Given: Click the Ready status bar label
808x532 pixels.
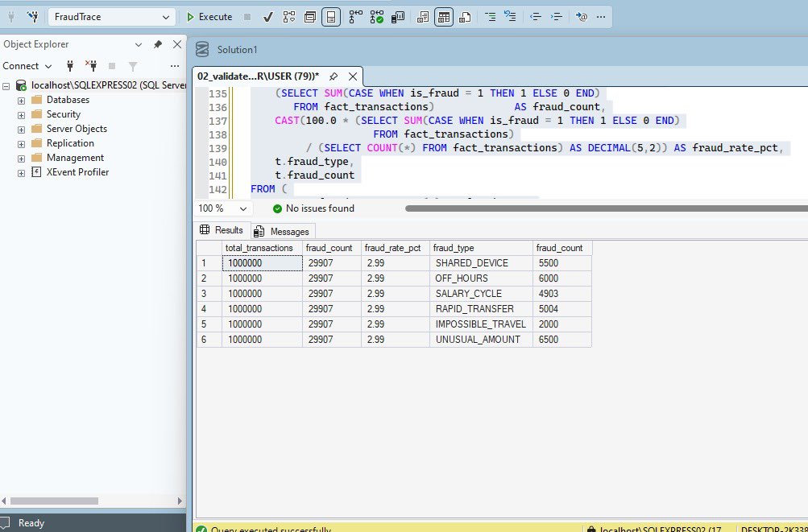Looking at the screenshot, I should pyautogui.click(x=31, y=523).
